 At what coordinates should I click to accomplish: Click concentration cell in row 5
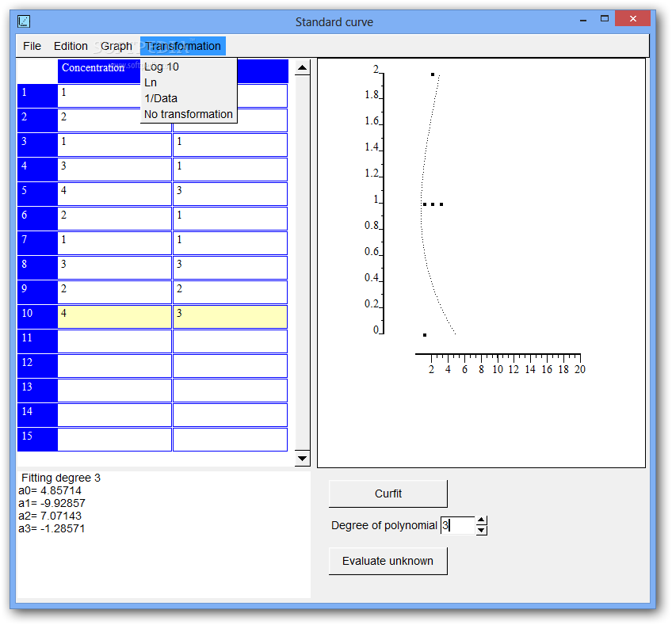114,194
